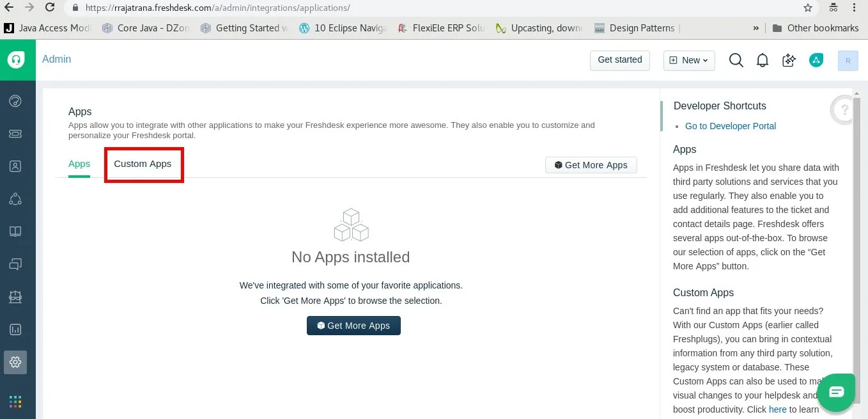Open the browser three-dot menu
868x419 pixels.
[x=855, y=8]
